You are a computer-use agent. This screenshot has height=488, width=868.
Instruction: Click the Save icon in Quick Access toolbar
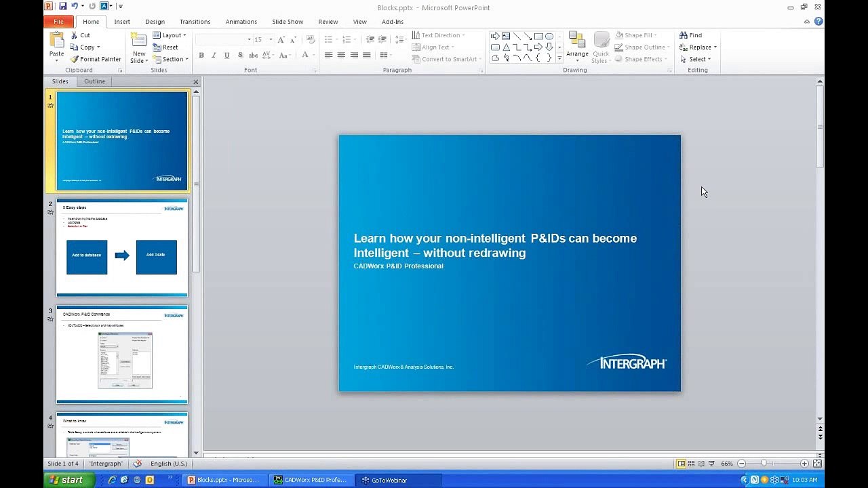coord(62,6)
